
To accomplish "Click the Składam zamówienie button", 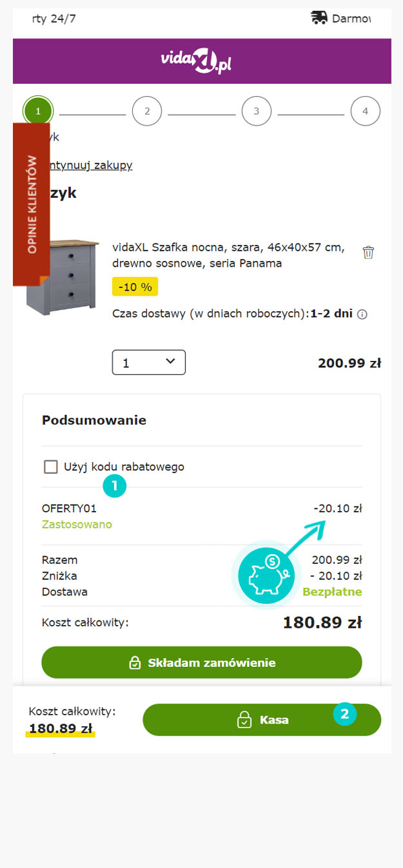I will pyautogui.click(x=202, y=662).
